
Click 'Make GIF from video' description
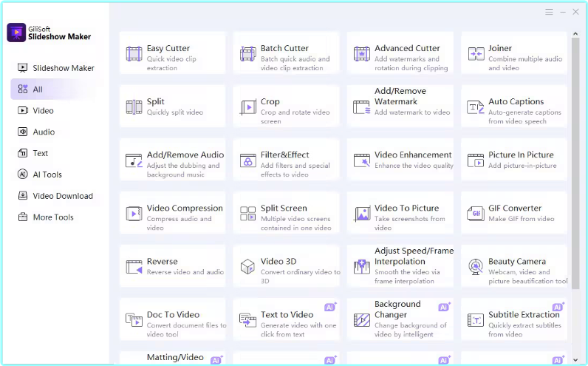pos(521,218)
